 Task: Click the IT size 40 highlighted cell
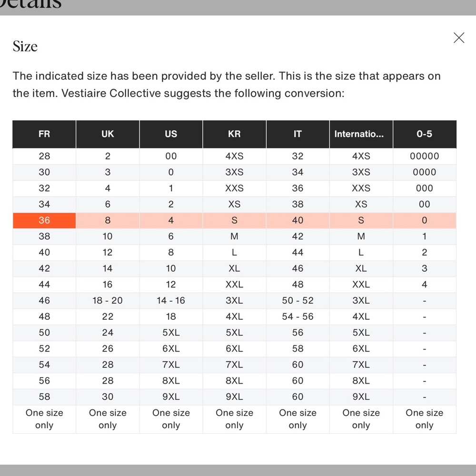click(x=298, y=220)
